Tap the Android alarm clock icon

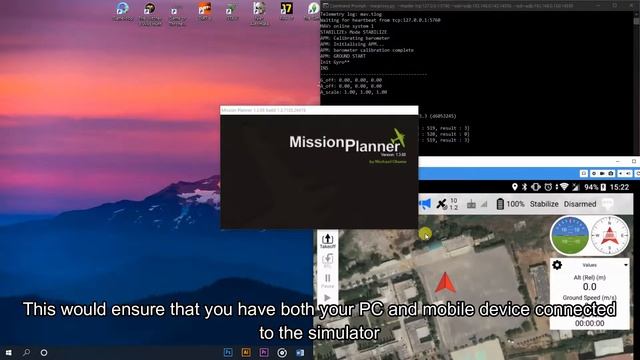548,187
